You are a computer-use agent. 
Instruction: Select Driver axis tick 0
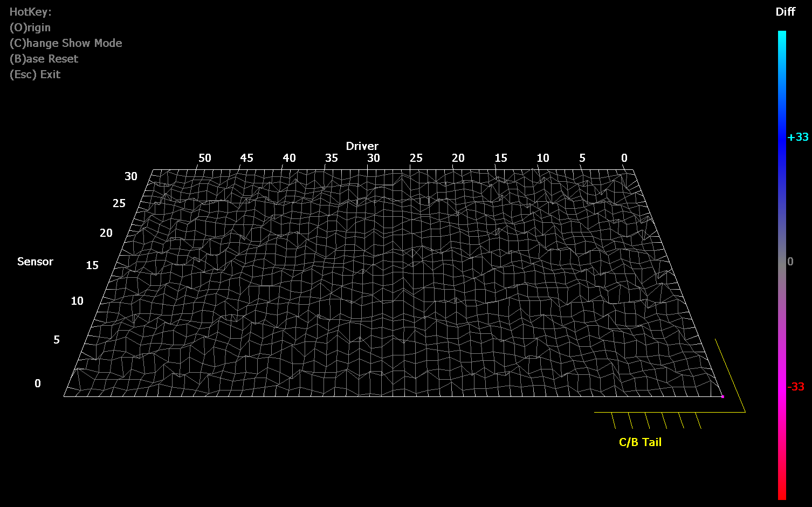[624, 158]
